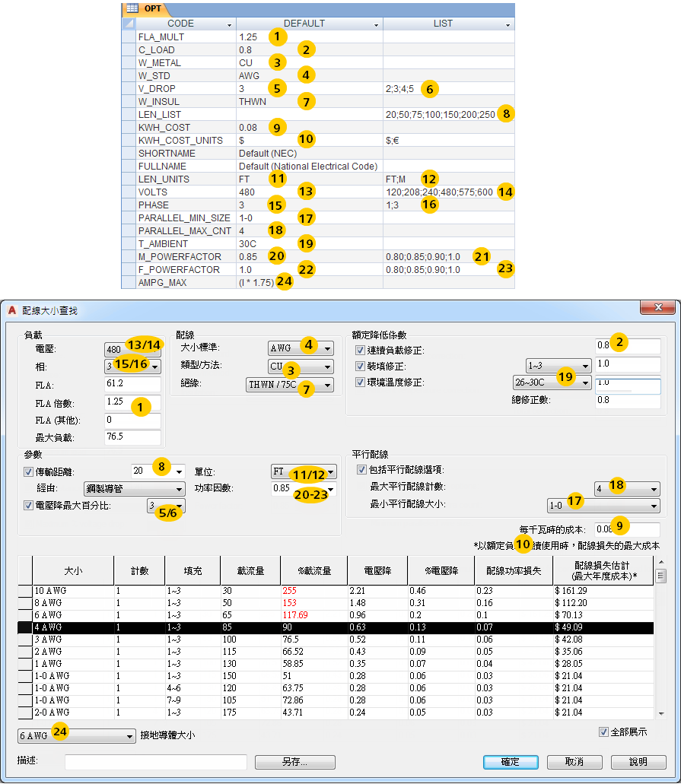Viewport: 681px width, 784px height.
Task: Click the 說明 help button
Action: tap(638, 762)
